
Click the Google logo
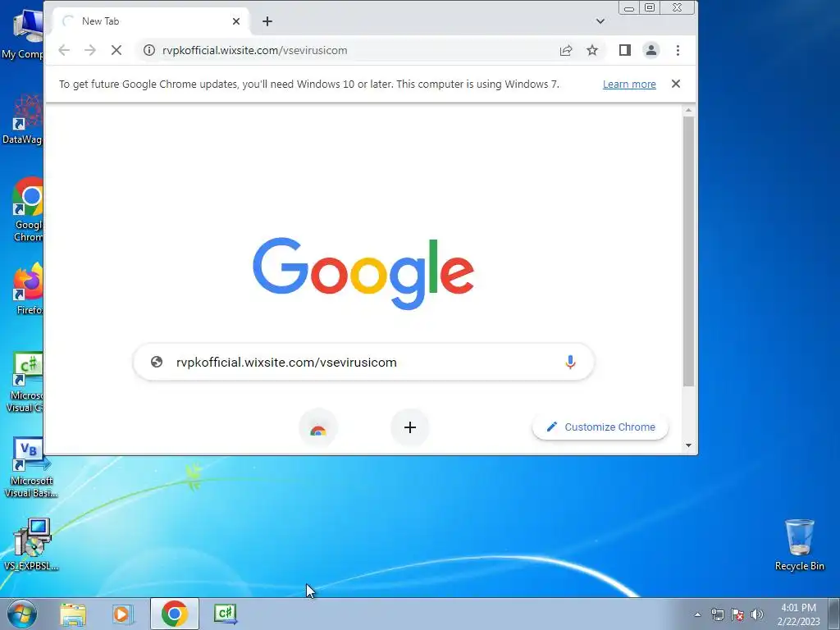tap(363, 273)
